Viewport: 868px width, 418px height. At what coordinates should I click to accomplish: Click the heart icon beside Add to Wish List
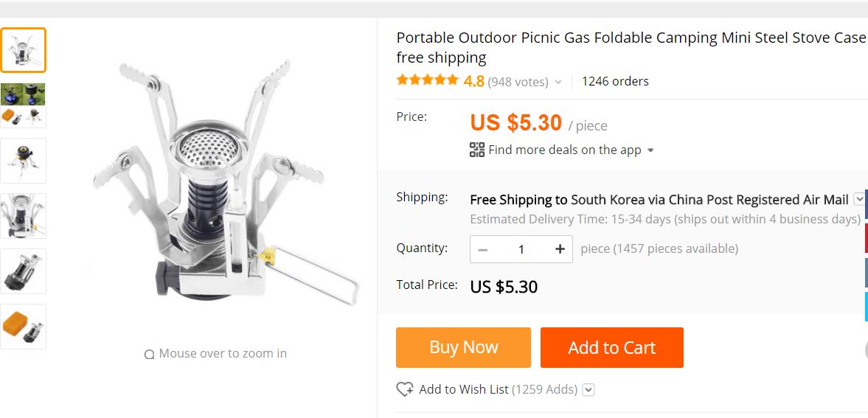pos(405,389)
